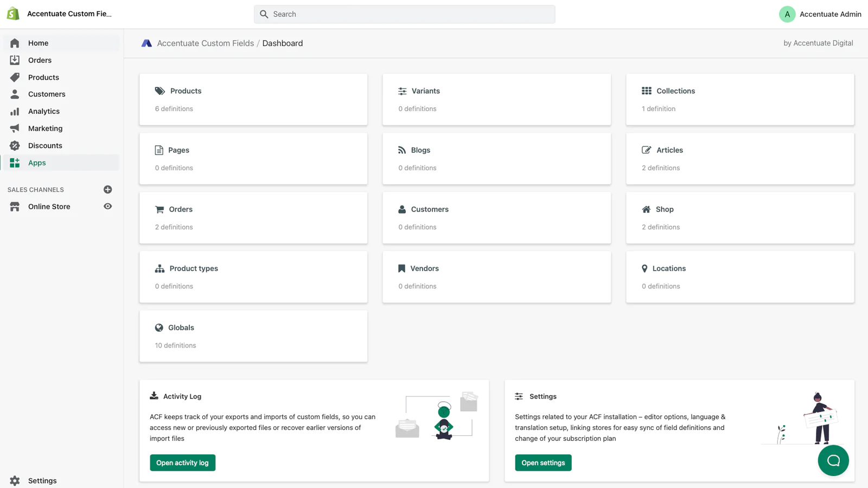Open the chat support bubble
Screen dimensions: 868x488
click(x=833, y=460)
